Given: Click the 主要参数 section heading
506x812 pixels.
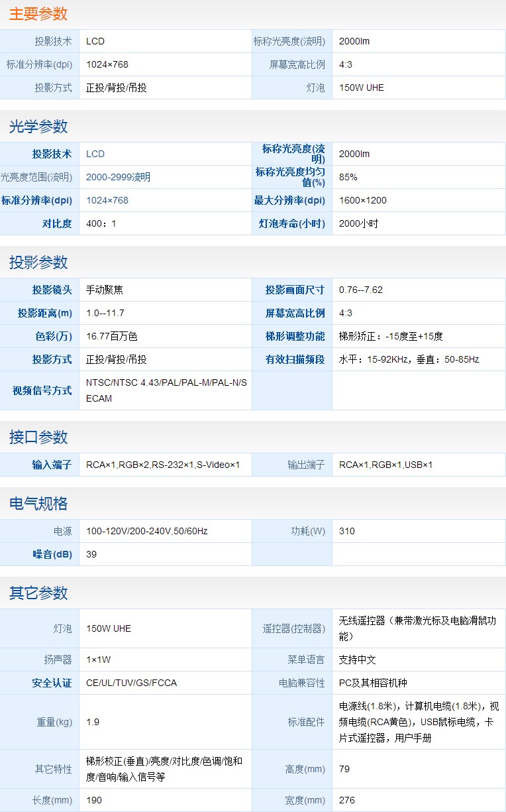Looking at the screenshot, I should pyautogui.click(x=38, y=14).
